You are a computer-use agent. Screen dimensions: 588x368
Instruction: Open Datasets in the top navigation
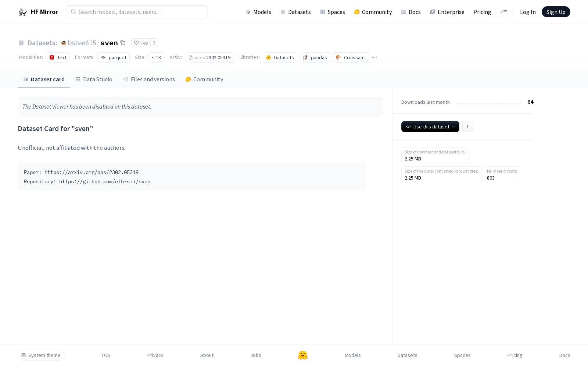(295, 12)
